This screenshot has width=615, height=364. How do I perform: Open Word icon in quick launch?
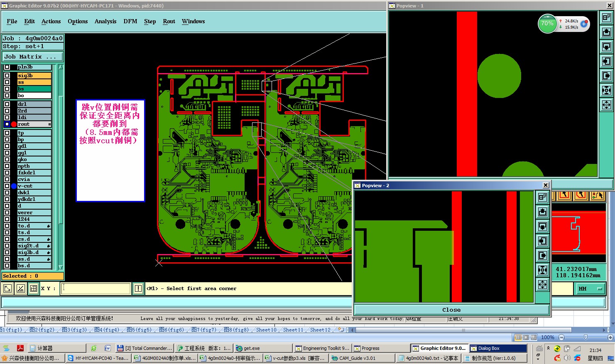pyautogui.click(x=108, y=348)
